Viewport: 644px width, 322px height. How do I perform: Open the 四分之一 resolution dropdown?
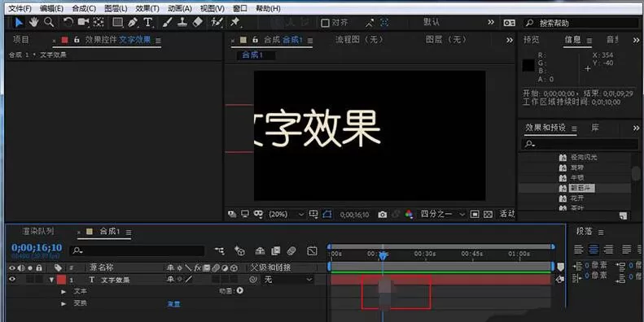coord(443,214)
